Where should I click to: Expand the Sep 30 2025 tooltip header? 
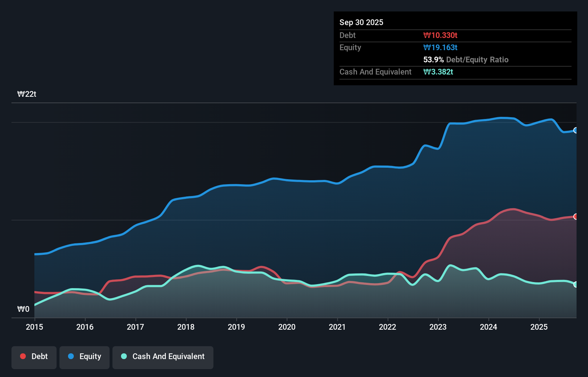[361, 22]
